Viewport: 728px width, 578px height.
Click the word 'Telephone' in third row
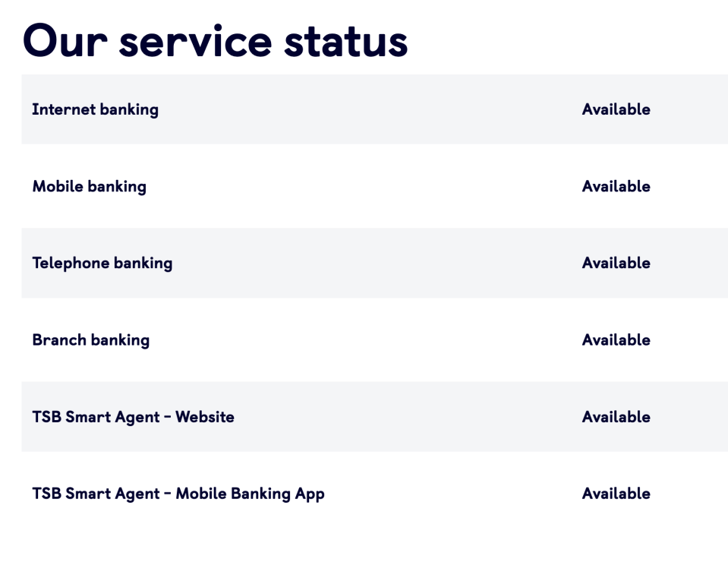click(x=71, y=264)
